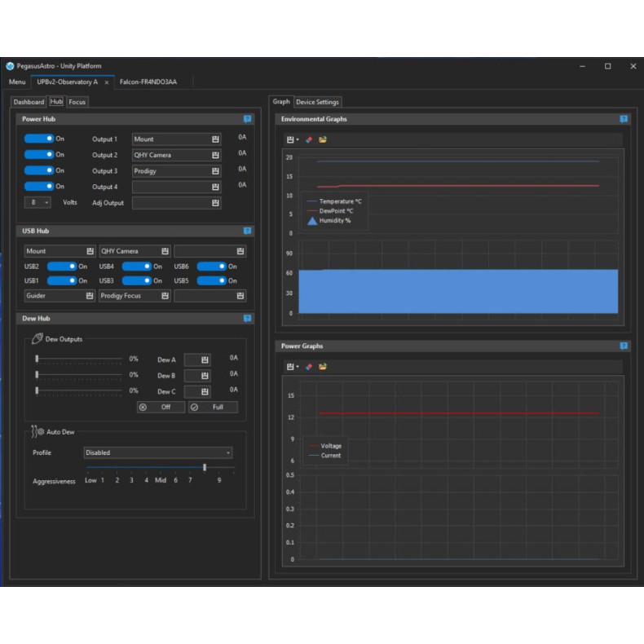Open the Focus tab
Viewport: 644px width, 644px height.
[x=77, y=102]
